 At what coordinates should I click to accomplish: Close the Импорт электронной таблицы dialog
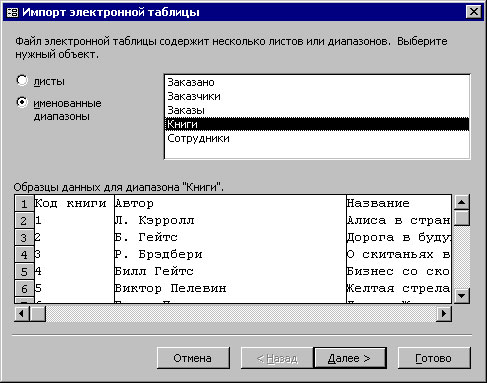[x=473, y=12]
